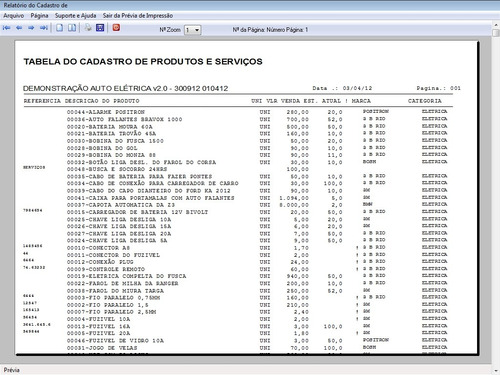This screenshot has width=500, height=375.
Task: Click the 'DESCRICAO DO PRODUTO' column header
Action: pos(102,101)
